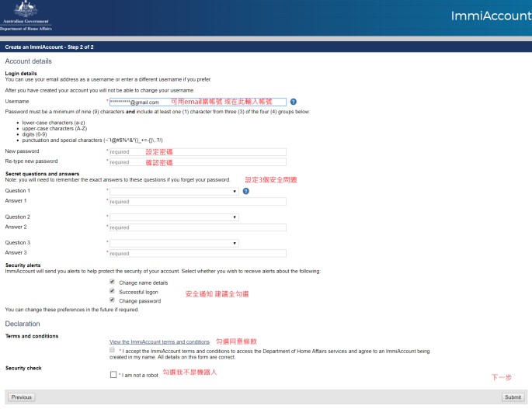The image size is (532, 409).
Task: Click the upper-case characters (A-Z) bullet
Action: 54,129
